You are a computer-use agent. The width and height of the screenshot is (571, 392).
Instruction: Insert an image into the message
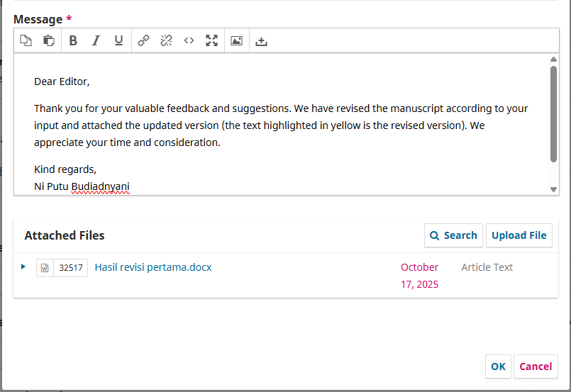tap(236, 41)
